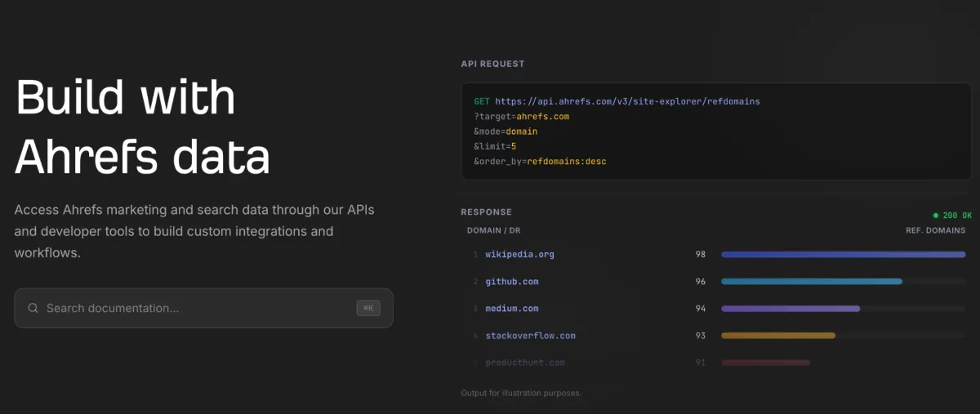Click DR value 94 for medium.com

click(x=701, y=309)
